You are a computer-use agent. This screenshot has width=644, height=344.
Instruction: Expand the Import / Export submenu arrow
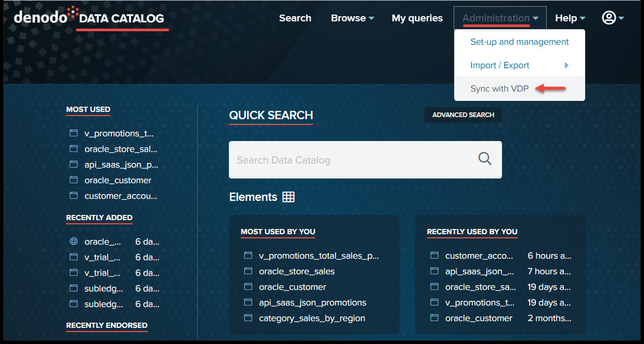coord(566,65)
